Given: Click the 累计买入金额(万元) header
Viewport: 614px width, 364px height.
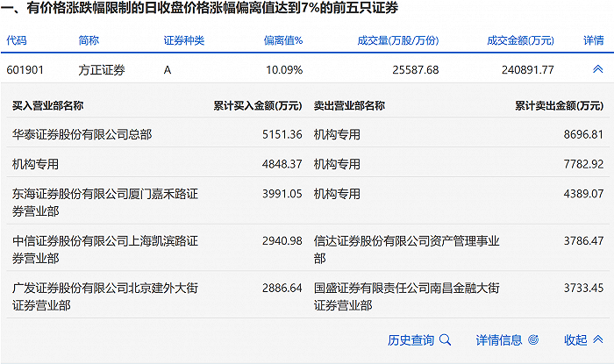Looking at the screenshot, I should [x=258, y=105].
